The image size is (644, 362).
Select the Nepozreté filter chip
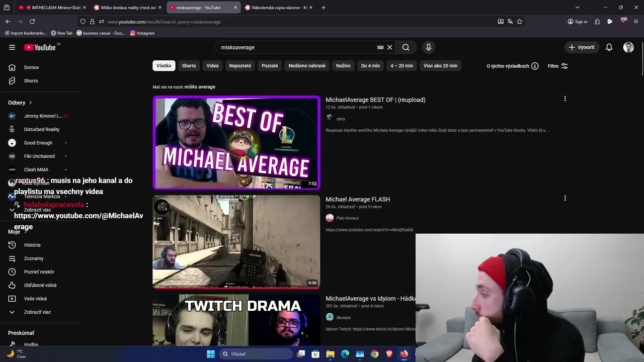[240, 66]
